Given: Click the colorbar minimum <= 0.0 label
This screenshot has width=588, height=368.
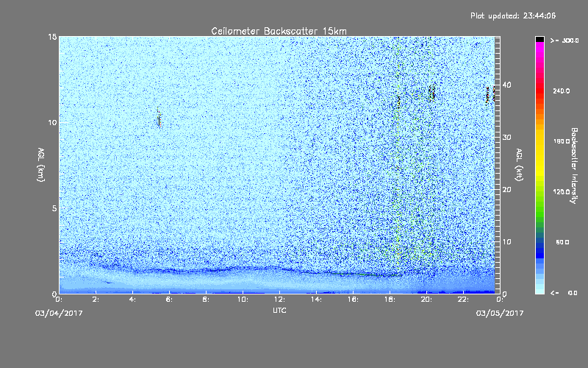Looking at the screenshot, I should [x=564, y=293].
